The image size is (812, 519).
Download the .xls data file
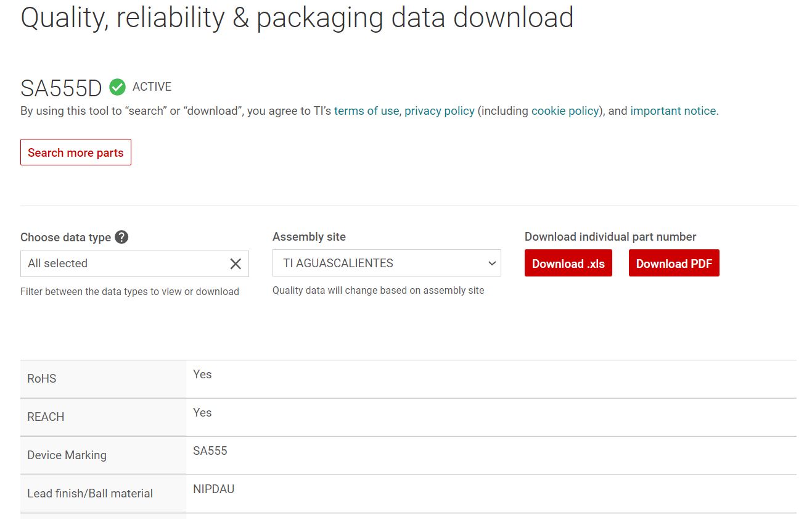pyautogui.click(x=568, y=264)
